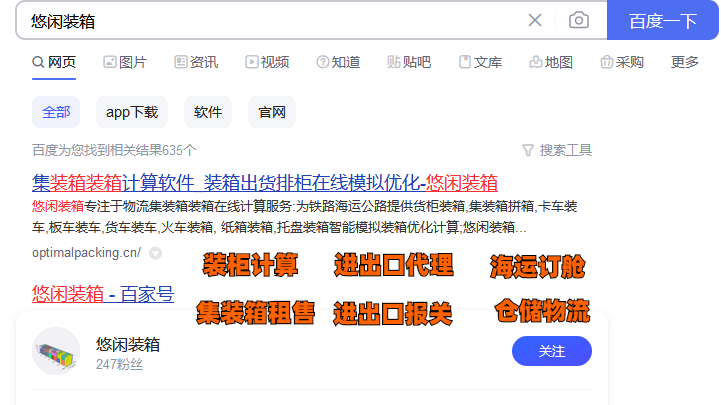Expand the 更多 menu

[685, 62]
